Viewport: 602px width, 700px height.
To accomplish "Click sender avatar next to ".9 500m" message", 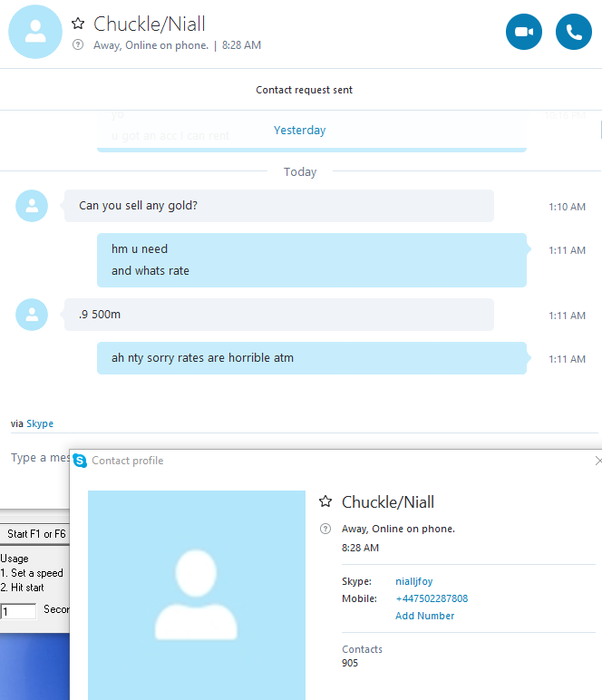I will pos(32,315).
